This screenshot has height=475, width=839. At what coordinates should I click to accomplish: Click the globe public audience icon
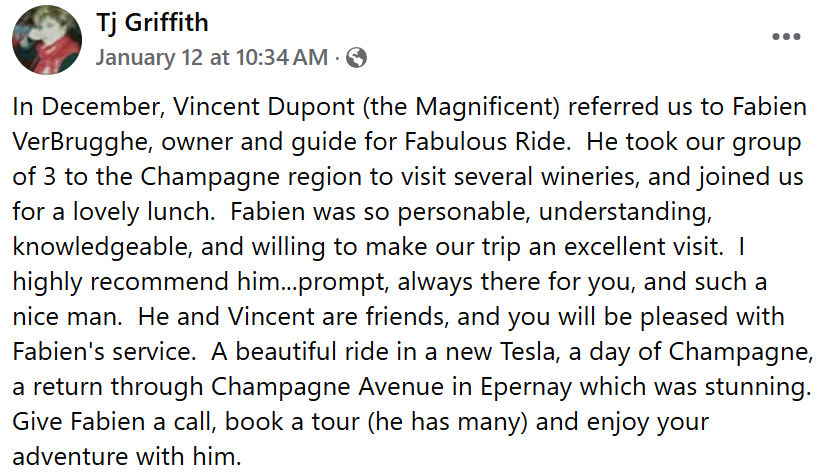[x=356, y=57]
